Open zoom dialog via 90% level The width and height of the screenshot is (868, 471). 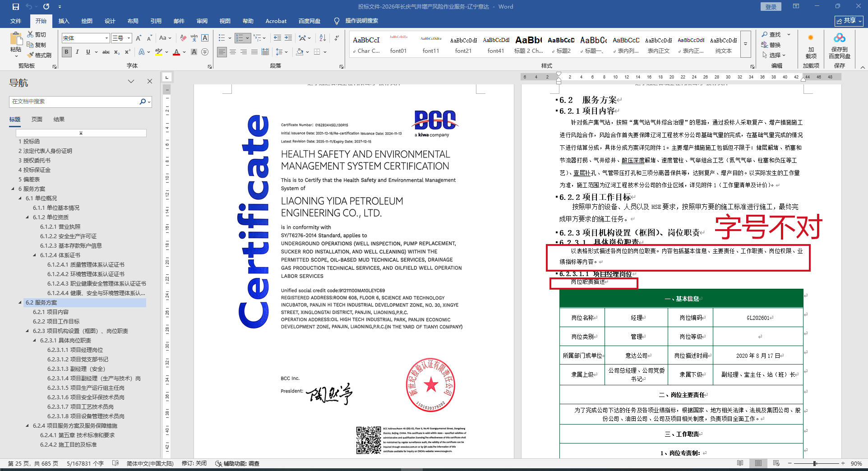856,463
